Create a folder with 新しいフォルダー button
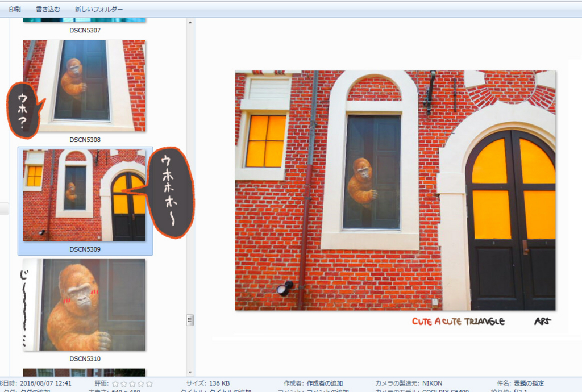The width and height of the screenshot is (582, 392). coord(99,9)
